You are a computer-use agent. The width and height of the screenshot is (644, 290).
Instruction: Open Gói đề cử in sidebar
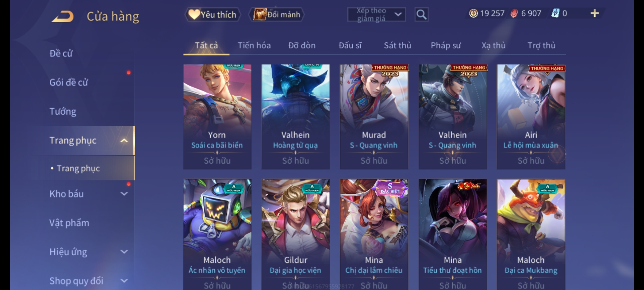pos(69,82)
